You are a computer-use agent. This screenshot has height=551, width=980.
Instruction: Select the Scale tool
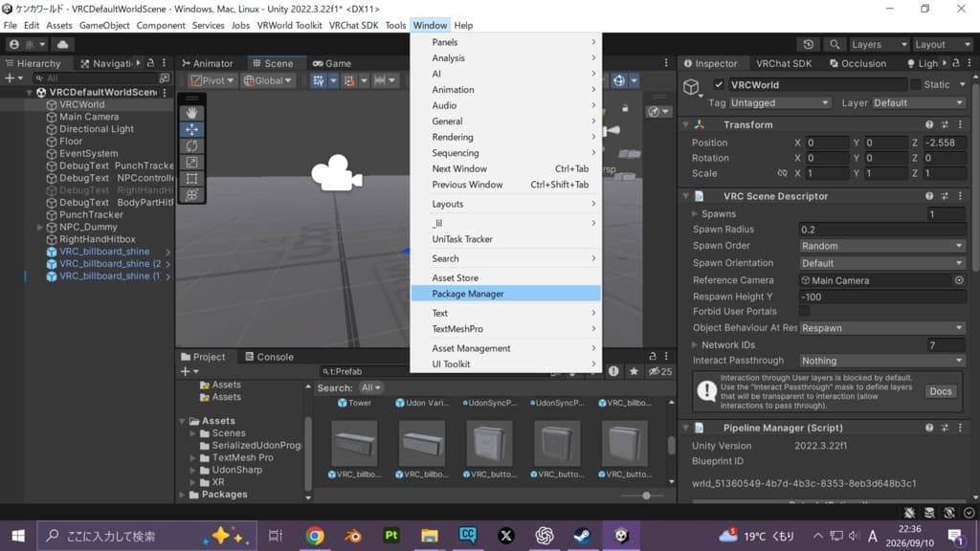tap(191, 162)
